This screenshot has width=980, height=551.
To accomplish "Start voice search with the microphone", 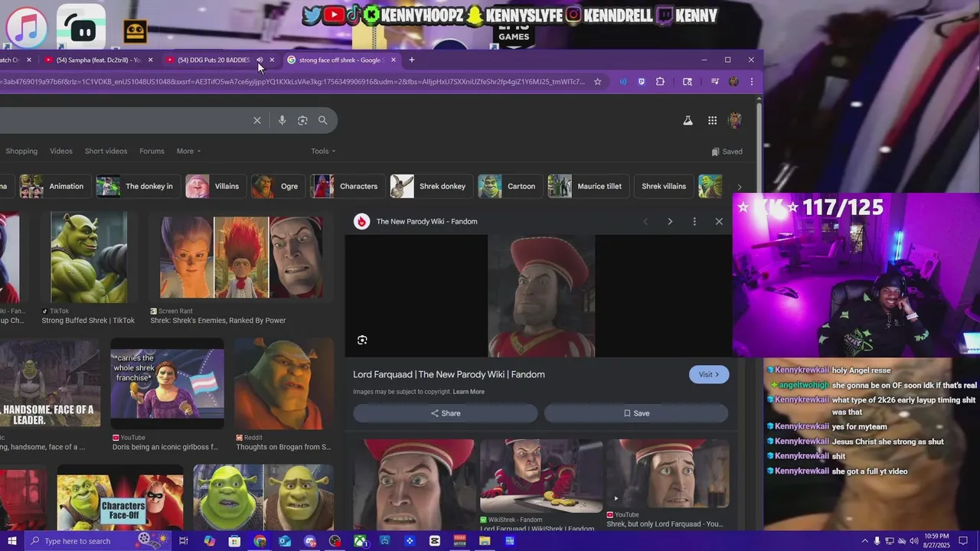I will pyautogui.click(x=283, y=120).
